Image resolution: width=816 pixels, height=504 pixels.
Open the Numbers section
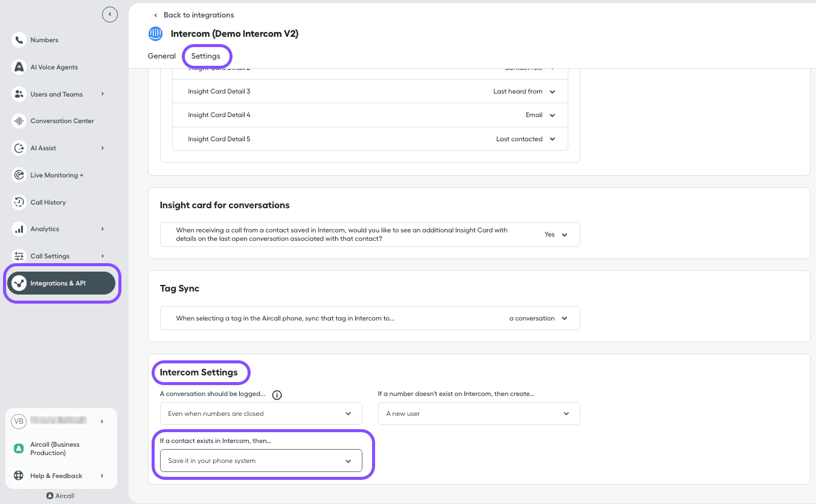(x=44, y=40)
